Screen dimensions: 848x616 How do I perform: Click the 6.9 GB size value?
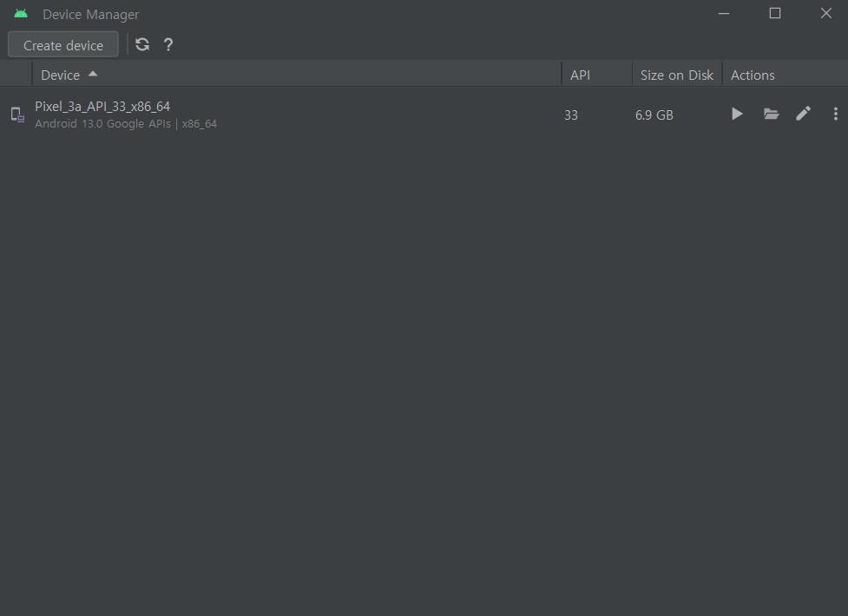click(x=654, y=115)
